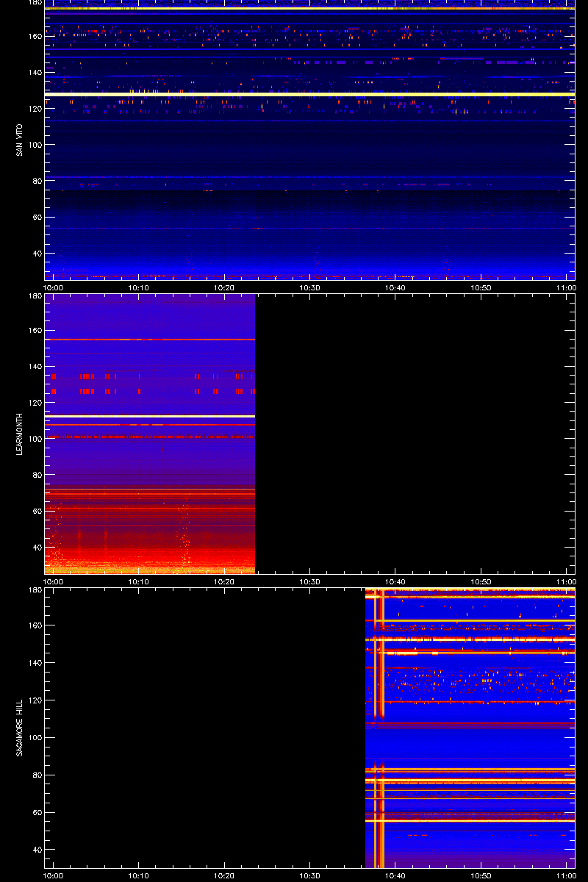Click 10:20 tick under San Vito panel
588x882 pixels.
224,287
